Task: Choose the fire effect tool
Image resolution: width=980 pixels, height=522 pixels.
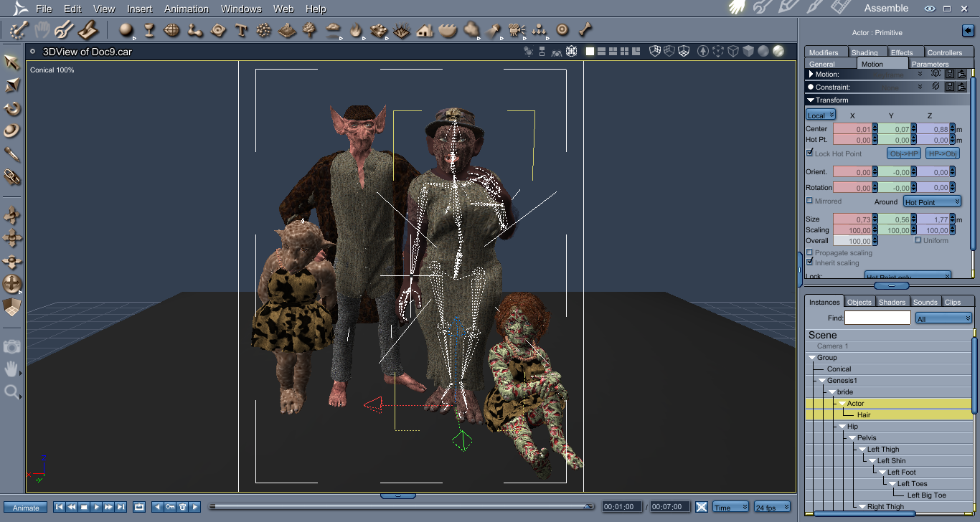Action: click(x=356, y=30)
